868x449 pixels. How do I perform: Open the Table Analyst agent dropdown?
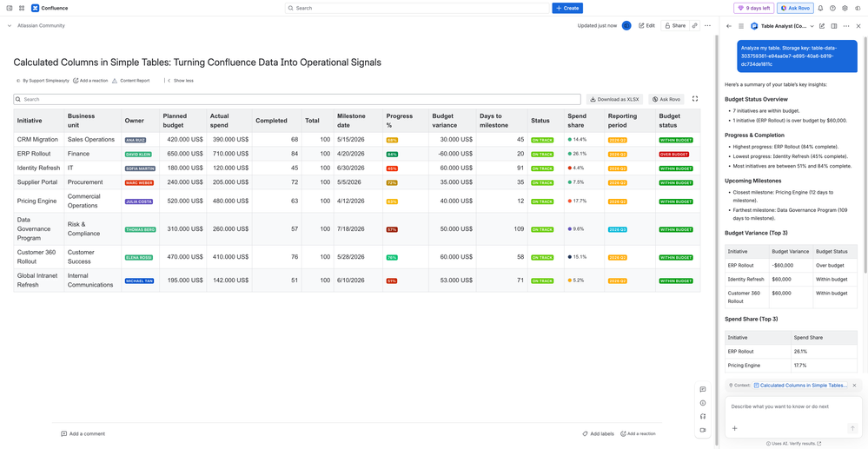812,26
